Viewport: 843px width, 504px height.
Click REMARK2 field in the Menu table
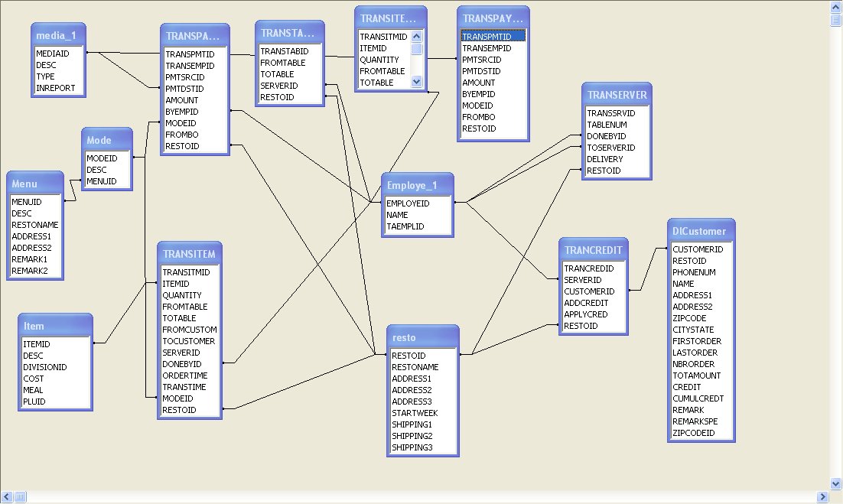click(30, 272)
